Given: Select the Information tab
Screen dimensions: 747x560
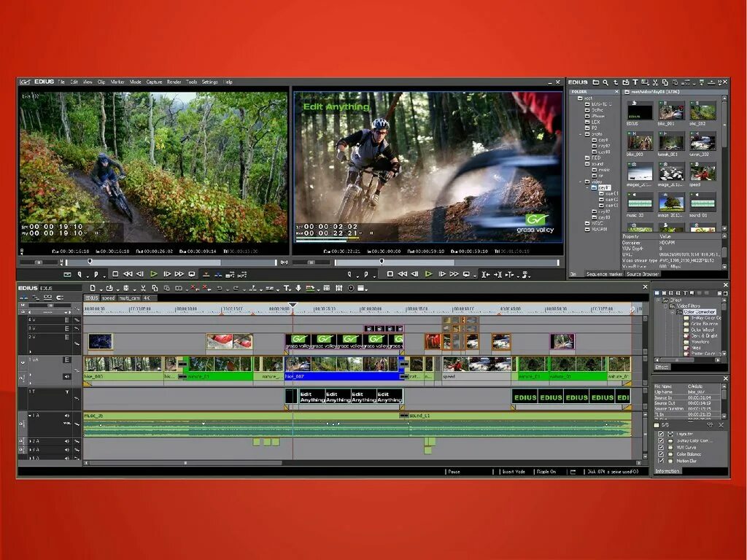Looking at the screenshot, I should tap(667, 471).
